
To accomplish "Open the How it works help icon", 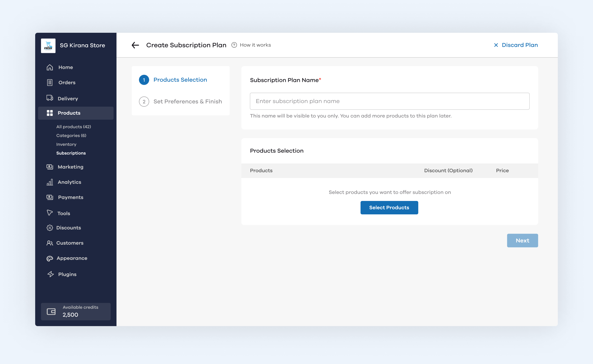I will point(234,45).
